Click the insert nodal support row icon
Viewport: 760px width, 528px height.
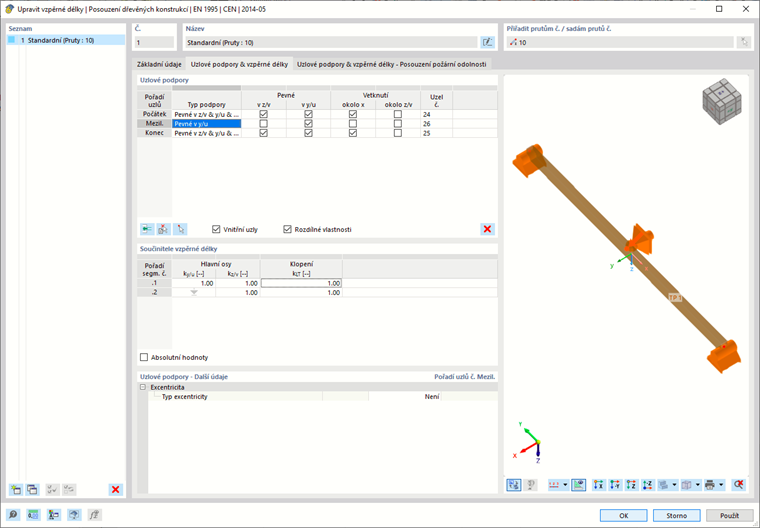pos(147,229)
